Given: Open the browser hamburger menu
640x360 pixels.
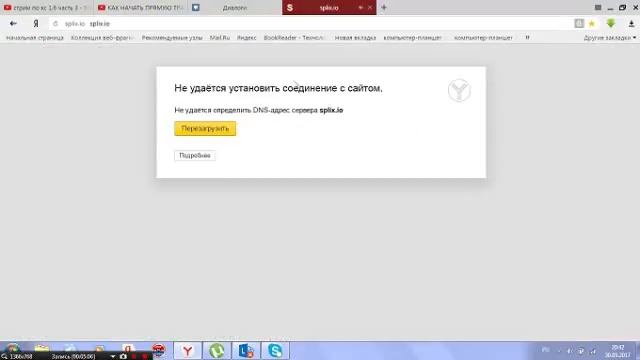Looking at the screenshot, I should click(598, 7).
